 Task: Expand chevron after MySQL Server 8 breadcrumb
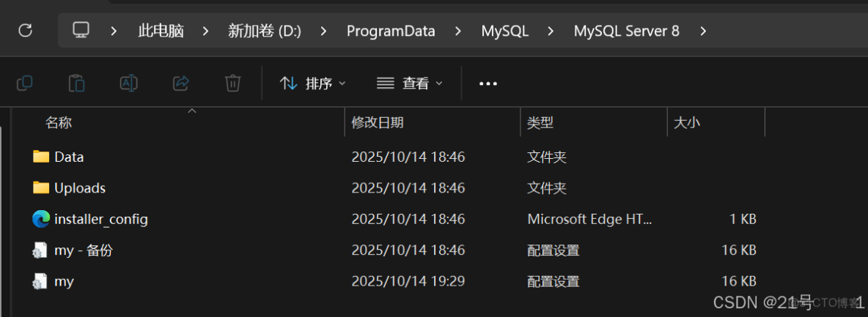click(703, 31)
